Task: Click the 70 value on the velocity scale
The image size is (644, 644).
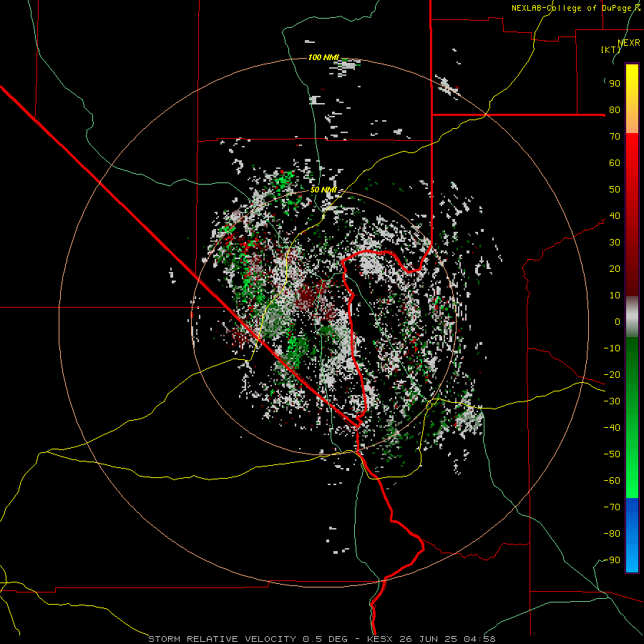Action: tap(615, 137)
